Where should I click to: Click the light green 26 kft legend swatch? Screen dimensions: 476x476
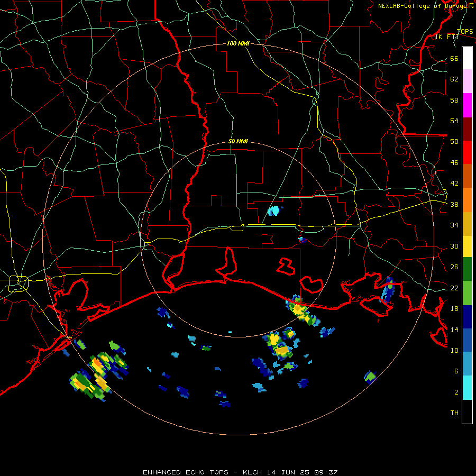coord(467,293)
